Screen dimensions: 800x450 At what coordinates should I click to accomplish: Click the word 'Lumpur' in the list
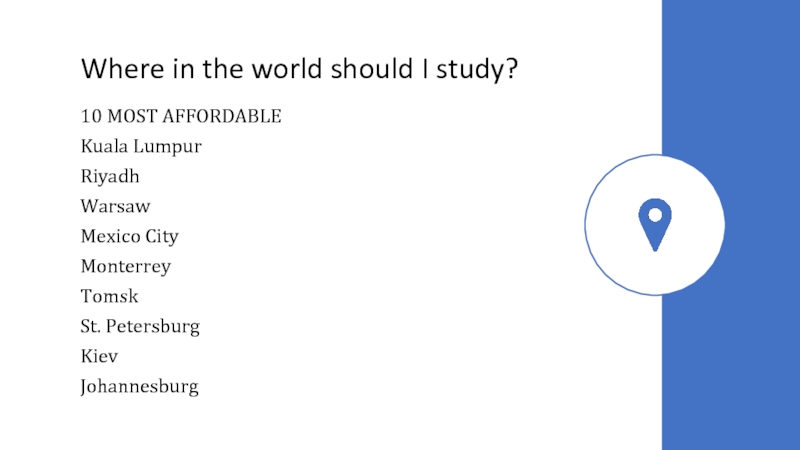tap(167, 147)
